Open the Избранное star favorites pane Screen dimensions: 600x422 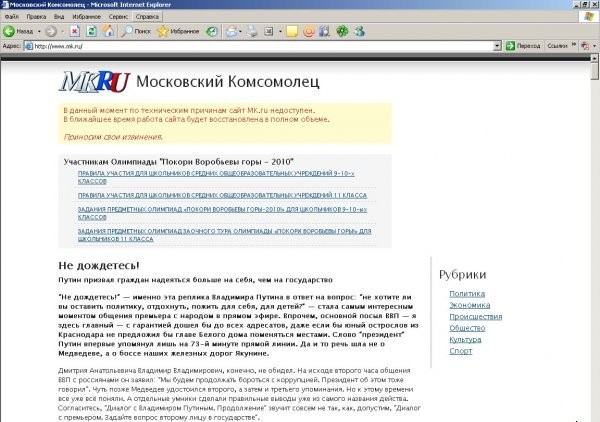pos(178,31)
